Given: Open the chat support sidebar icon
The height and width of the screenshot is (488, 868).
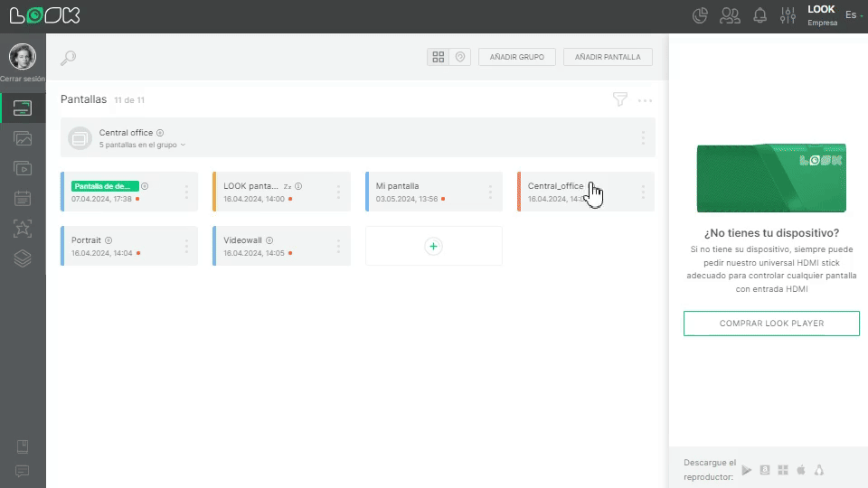Looking at the screenshot, I should coord(22,471).
